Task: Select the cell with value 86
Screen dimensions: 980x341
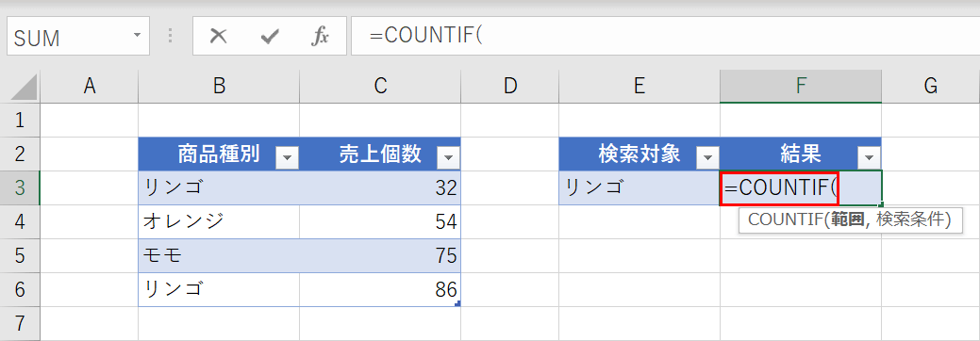Action: (380, 289)
